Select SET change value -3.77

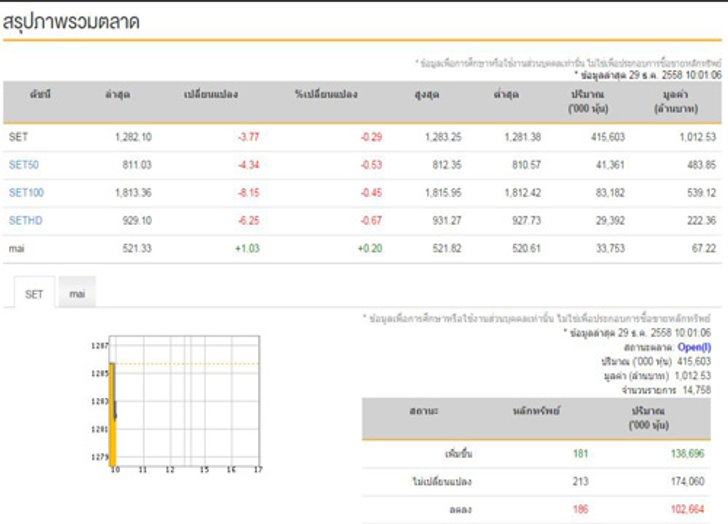tap(248, 137)
